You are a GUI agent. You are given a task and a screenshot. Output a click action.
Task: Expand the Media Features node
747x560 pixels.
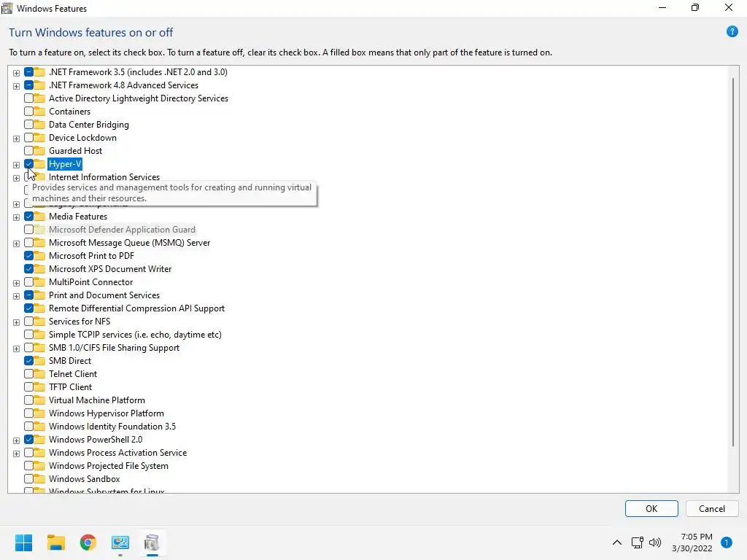pos(16,217)
